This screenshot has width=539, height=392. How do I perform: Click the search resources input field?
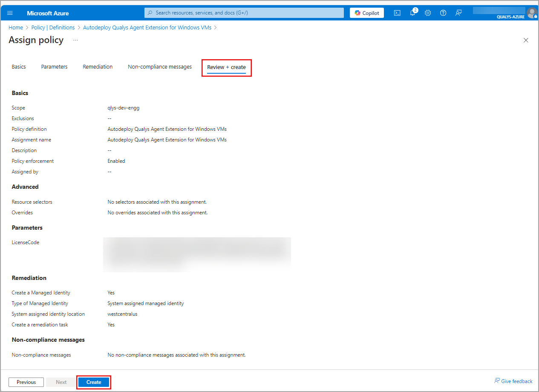pos(244,12)
